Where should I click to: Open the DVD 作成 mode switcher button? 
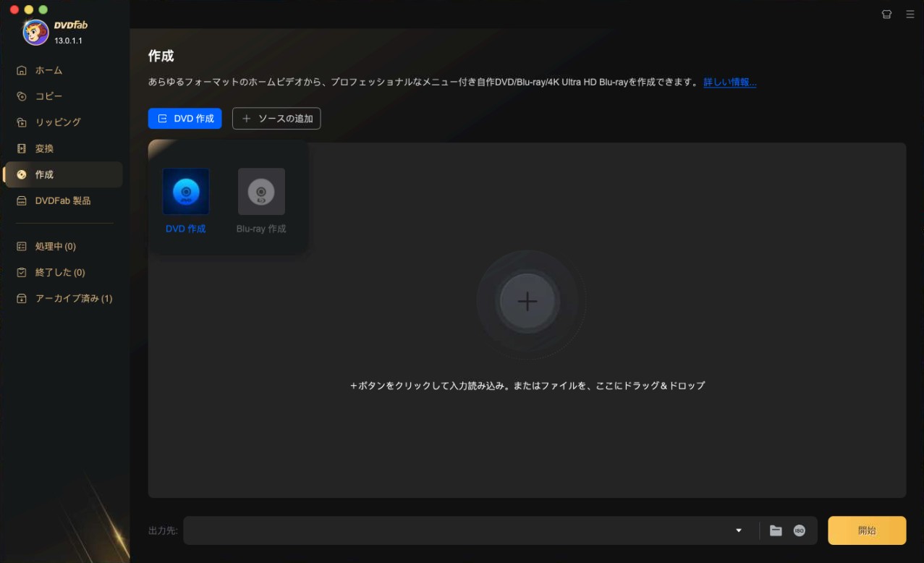[185, 119]
